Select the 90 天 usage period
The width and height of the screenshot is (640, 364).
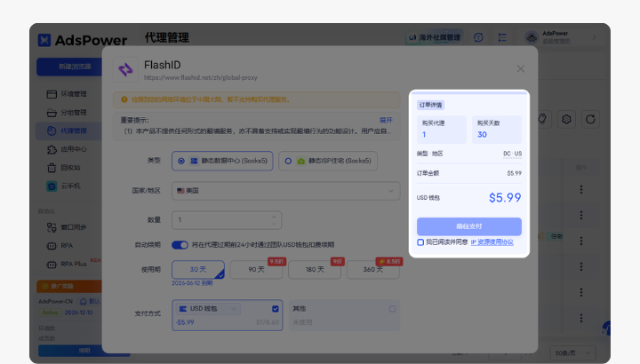[x=256, y=269]
